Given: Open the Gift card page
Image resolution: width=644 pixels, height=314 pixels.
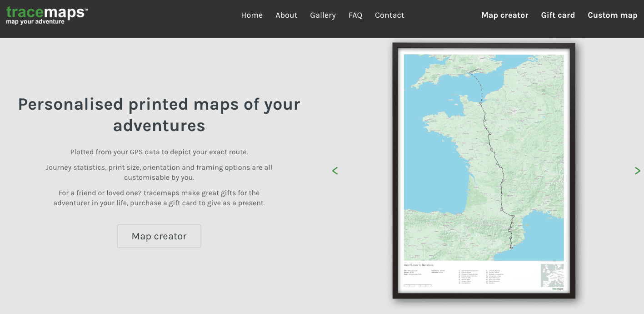Looking at the screenshot, I should pyautogui.click(x=558, y=15).
